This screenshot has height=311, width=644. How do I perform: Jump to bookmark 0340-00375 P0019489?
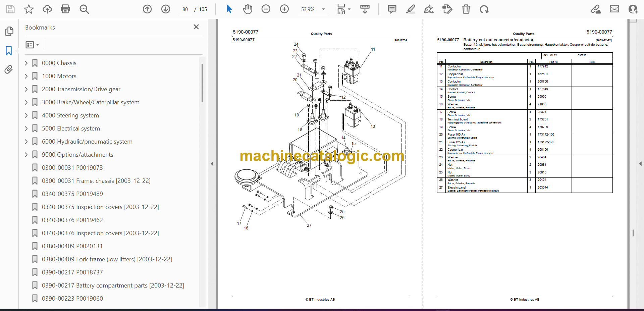[72, 194]
